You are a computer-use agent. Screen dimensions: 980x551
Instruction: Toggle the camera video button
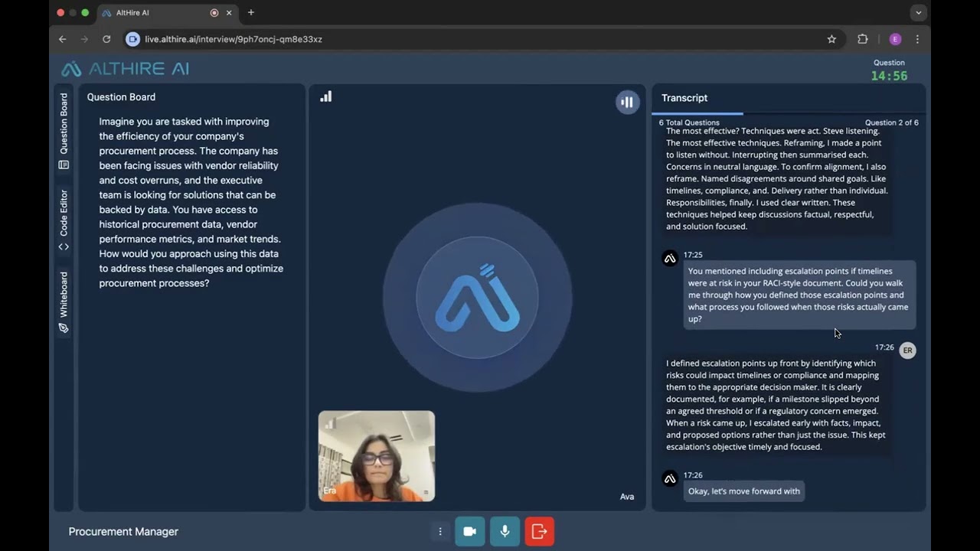[x=469, y=531]
